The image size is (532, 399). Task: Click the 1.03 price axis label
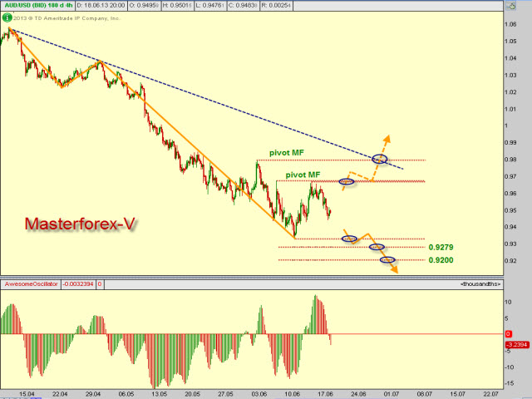pyautogui.click(x=510, y=76)
